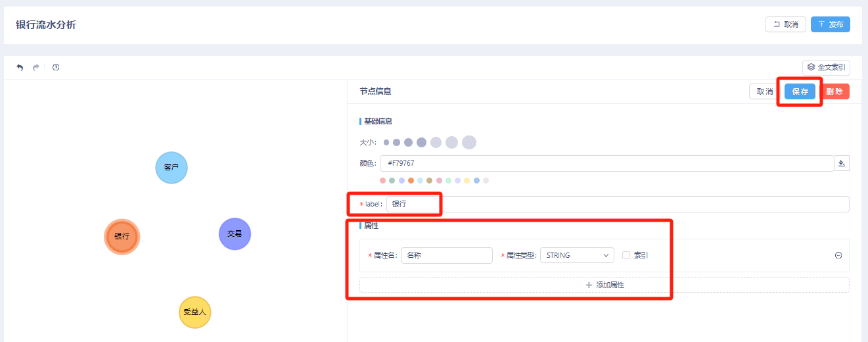
Task: Enable the 索引 checkbox
Action: click(626, 255)
